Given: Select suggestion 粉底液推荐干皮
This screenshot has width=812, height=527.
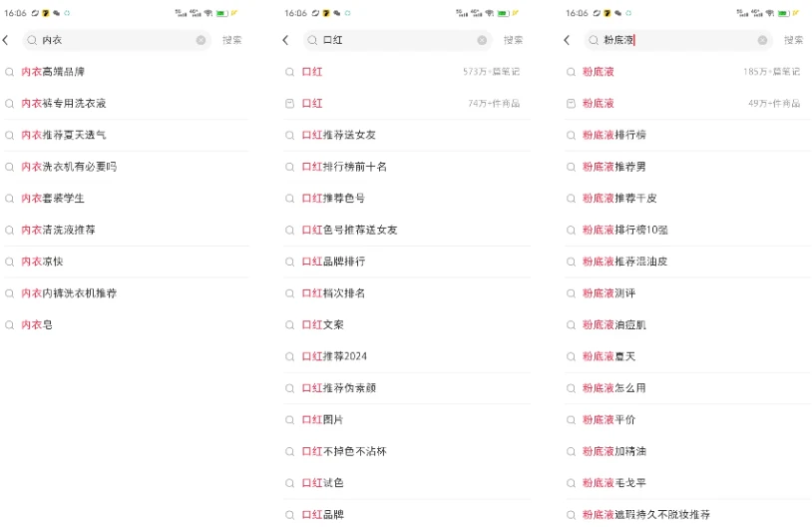Looking at the screenshot, I should [619, 198].
